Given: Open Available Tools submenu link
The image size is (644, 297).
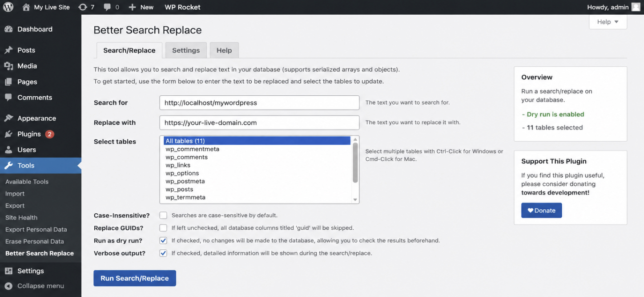Looking at the screenshot, I should (x=27, y=182).
